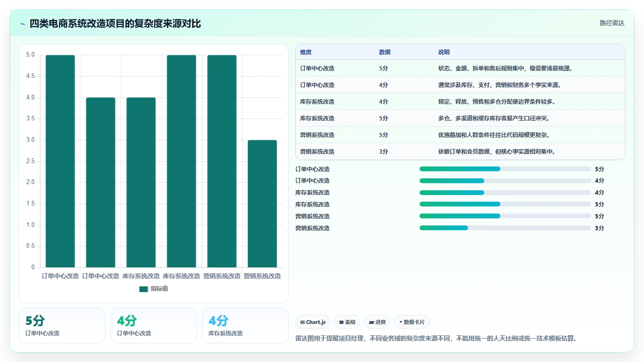Click the 说明 column header
Viewport: 644px width, 362px height.
click(x=444, y=52)
